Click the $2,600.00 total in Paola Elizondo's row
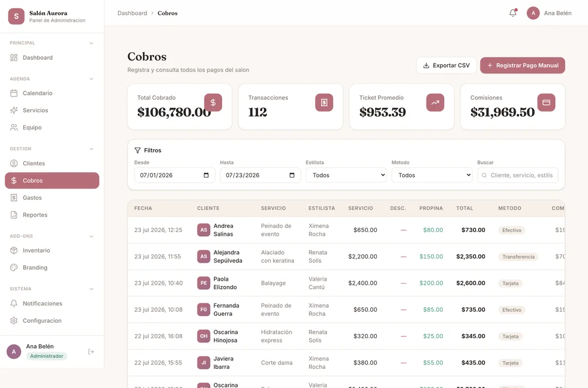This screenshot has width=588, height=388. click(x=470, y=283)
